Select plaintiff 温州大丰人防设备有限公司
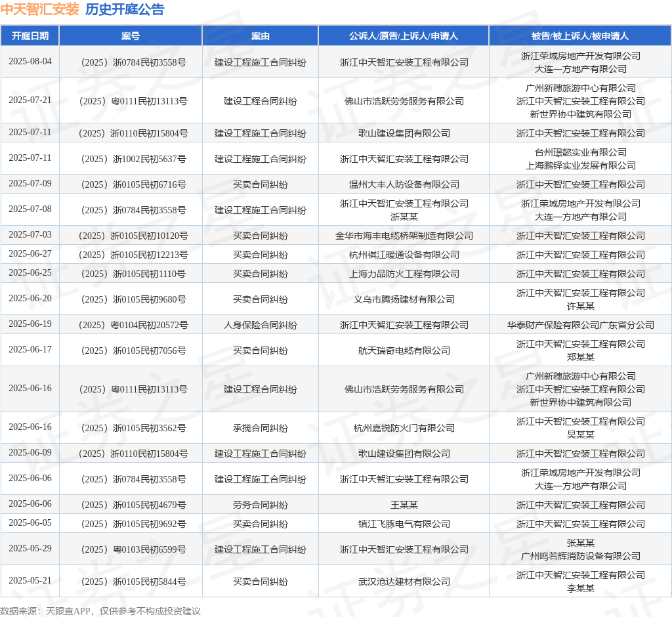 point(404,185)
